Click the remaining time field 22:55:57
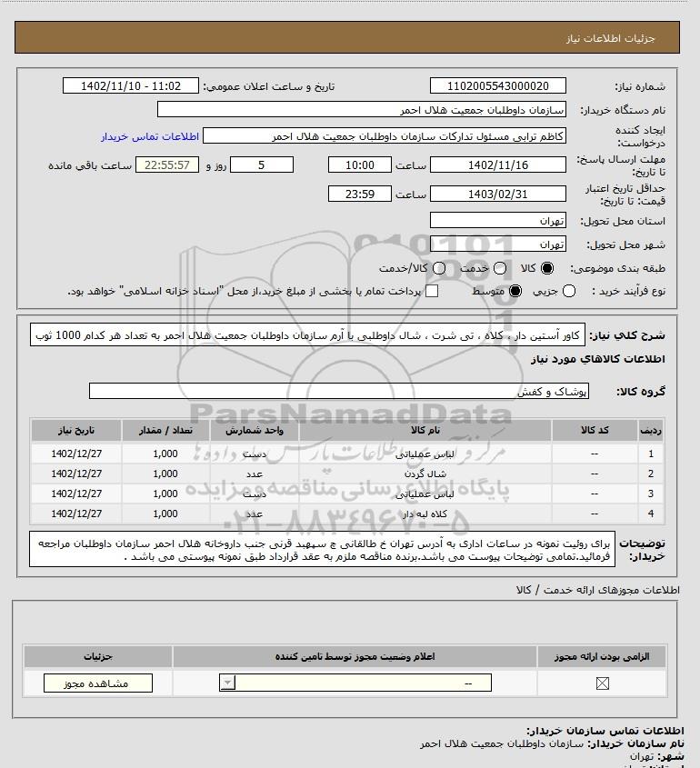The width and height of the screenshot is (700, 768). click(167, 165)
